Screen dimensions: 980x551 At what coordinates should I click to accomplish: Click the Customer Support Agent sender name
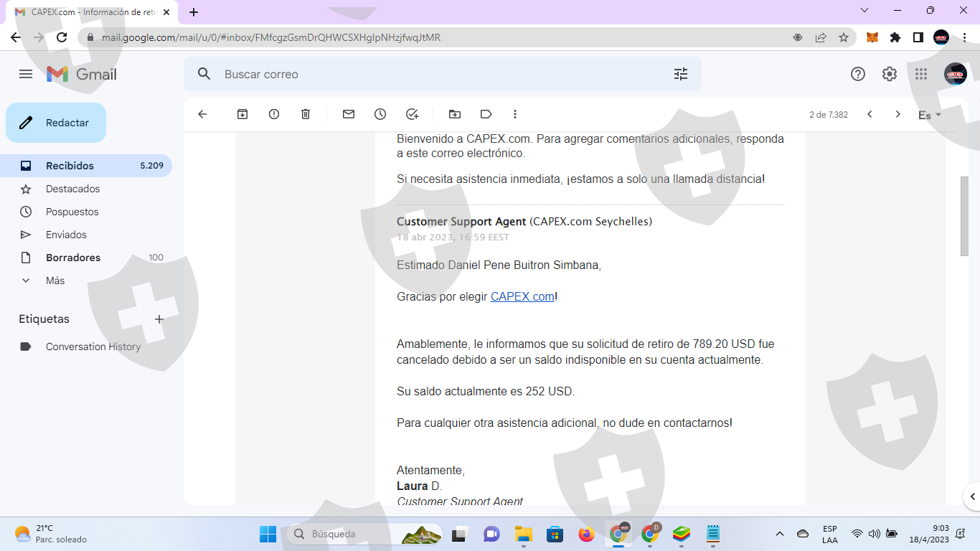point(461,222)
